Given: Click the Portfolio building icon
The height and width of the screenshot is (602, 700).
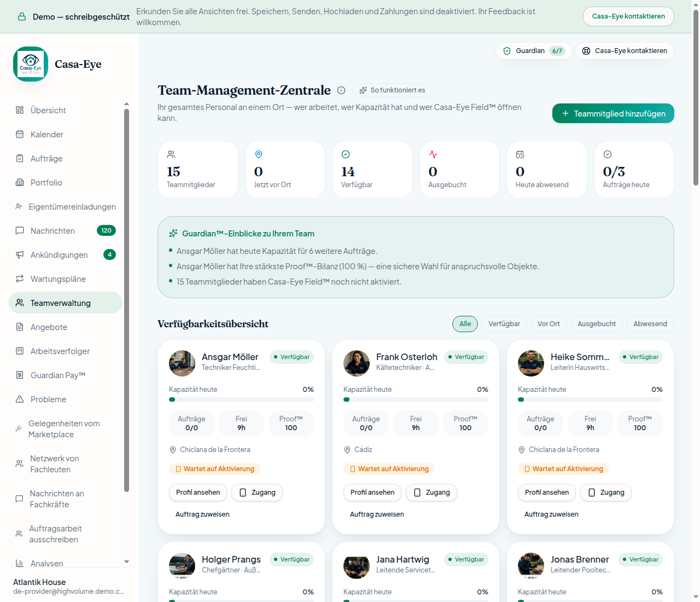Looking at the screenshot, I should point(20,182).
